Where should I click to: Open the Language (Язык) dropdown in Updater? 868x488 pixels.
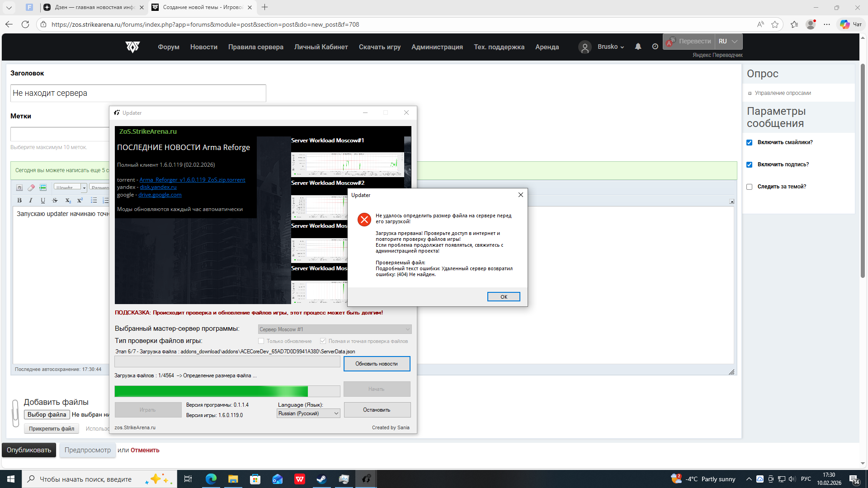(308, 413)
